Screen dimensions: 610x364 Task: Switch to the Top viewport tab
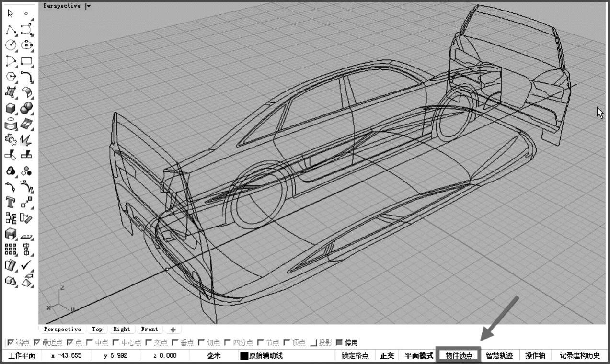tap(97, 330)
